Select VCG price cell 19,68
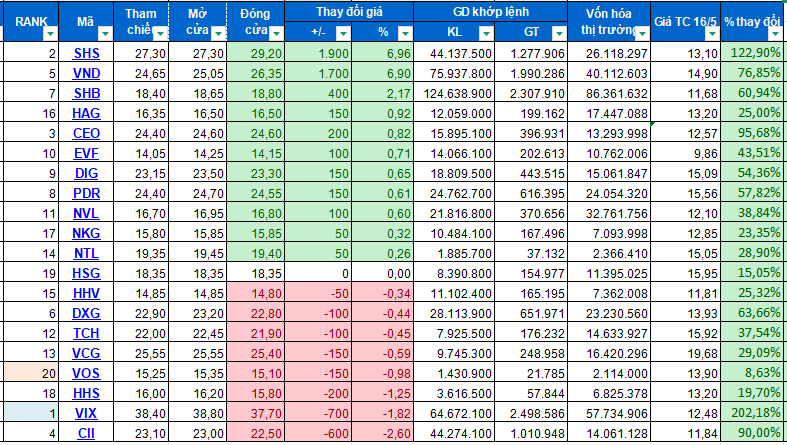 (x=686, y=353)
